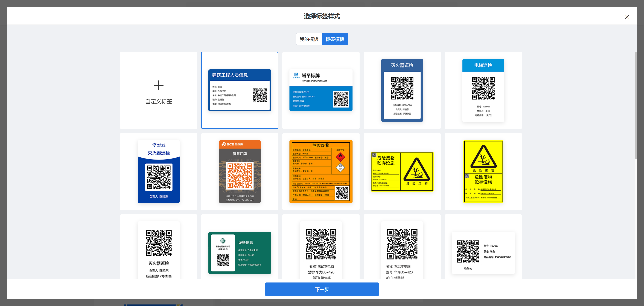Click the 选择标签样式 dialog title

tap(322, 16)
